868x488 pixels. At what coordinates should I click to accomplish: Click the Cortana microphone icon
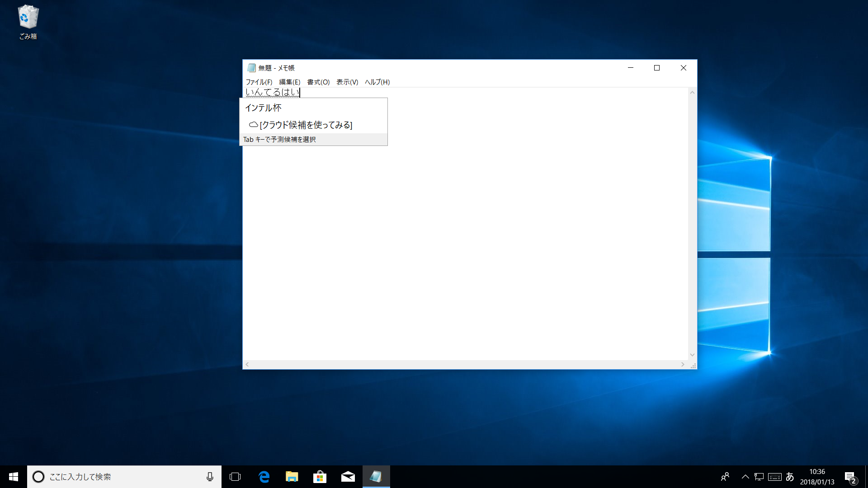point(210,477)
